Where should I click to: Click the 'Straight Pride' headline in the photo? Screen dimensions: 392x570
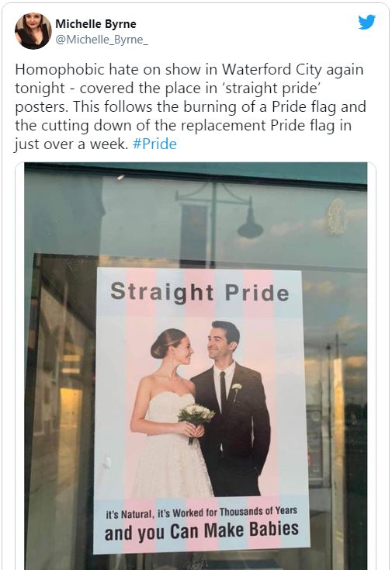(x=200, y=293)
